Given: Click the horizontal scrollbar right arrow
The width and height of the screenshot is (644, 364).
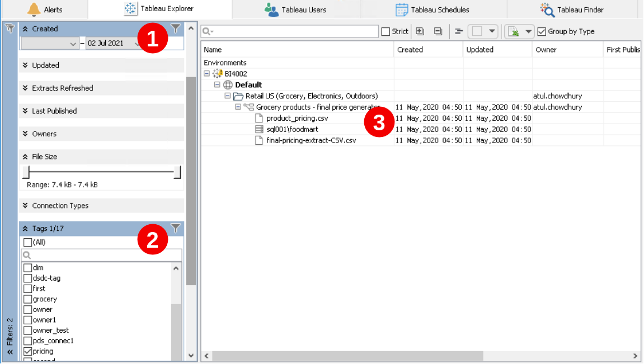Looking at the screenshot, I should [636, 356].
